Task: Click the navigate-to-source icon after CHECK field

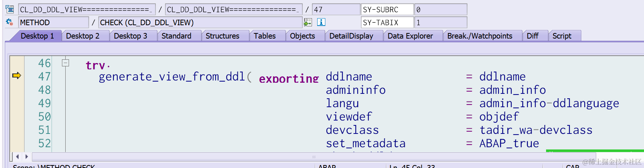Action: click(308, 22)
